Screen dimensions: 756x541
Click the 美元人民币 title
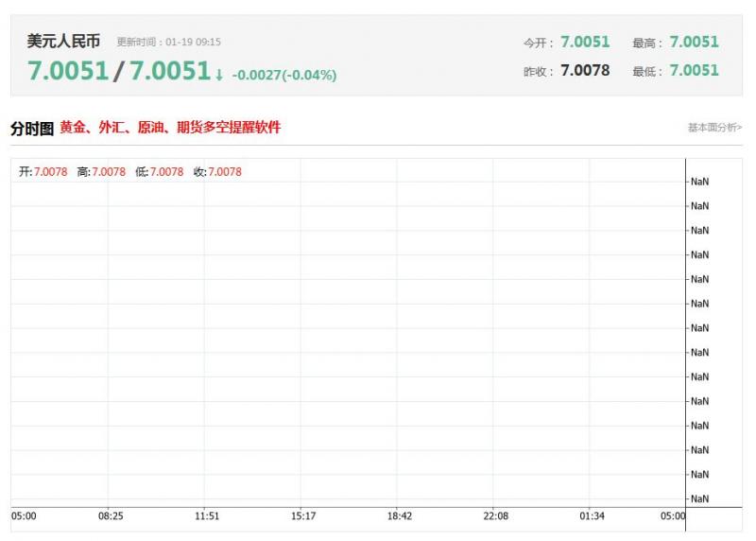tap(63, 42)
